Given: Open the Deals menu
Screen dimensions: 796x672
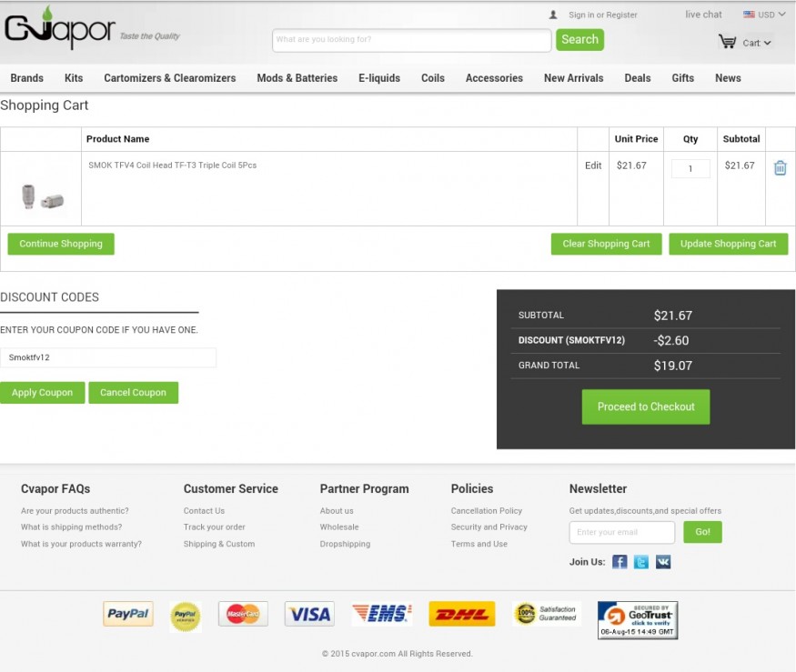Looking at the screenshot, I should (x=638, y=78).
